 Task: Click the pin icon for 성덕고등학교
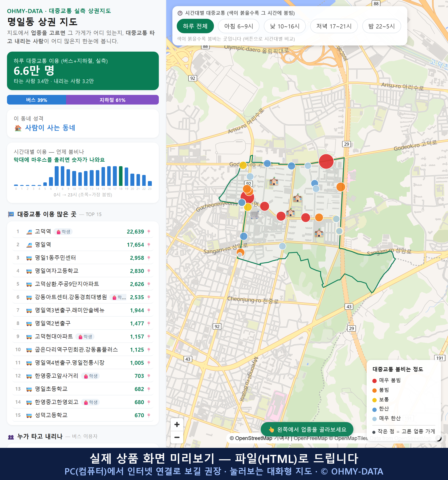pyautogui.click(x=149, y=415)
